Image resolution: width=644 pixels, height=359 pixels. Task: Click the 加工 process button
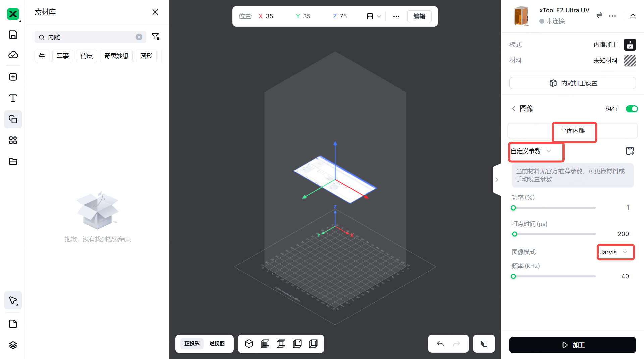573,345
